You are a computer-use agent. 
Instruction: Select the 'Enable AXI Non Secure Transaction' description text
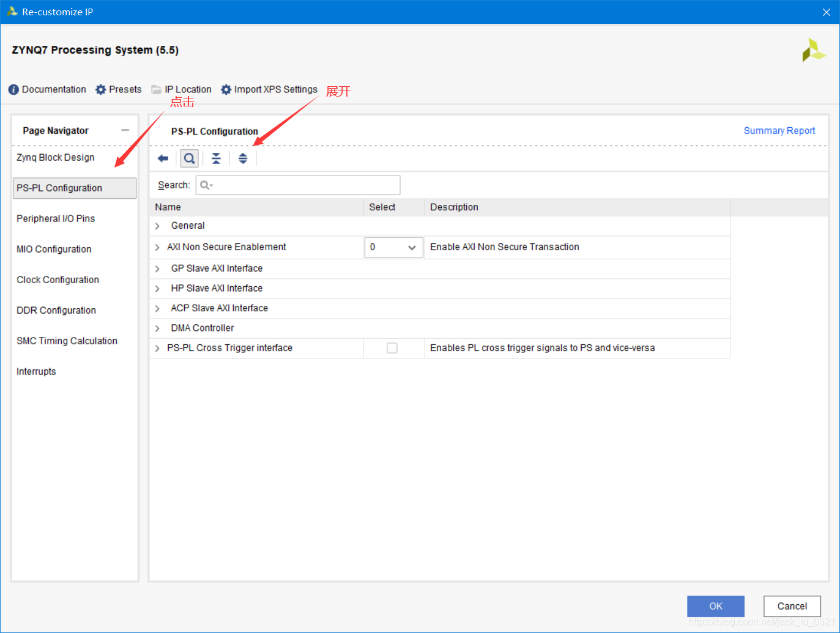tap(505, 247)
